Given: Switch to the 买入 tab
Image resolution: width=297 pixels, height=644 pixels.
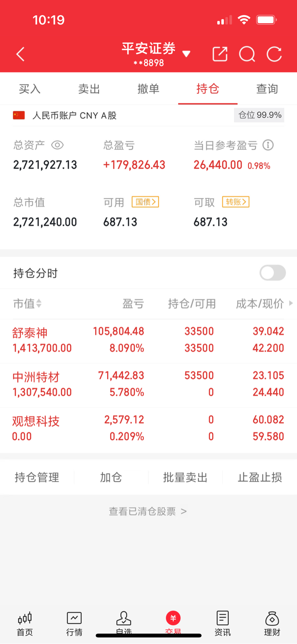Looking at the screenshot, I should coord(30,89).
